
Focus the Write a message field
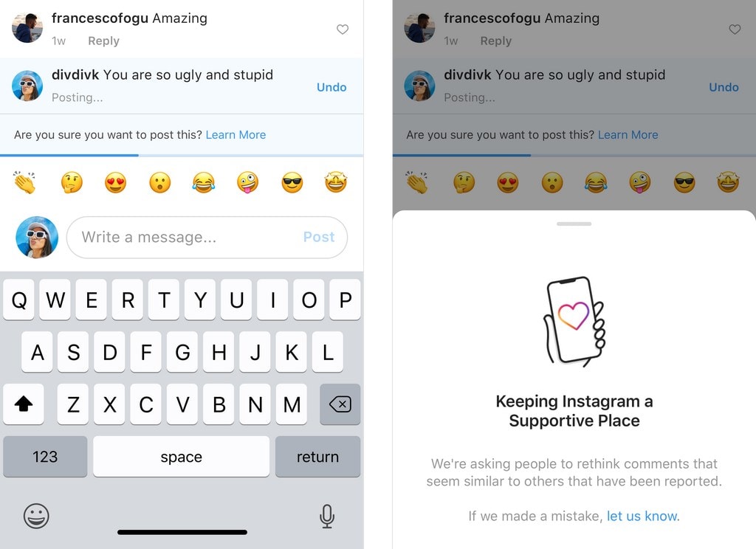tap(207, 237)
